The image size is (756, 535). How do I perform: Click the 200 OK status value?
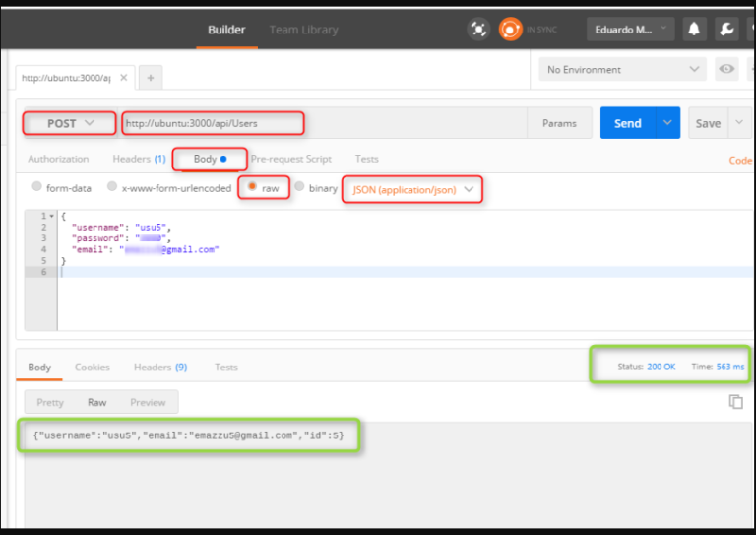(661, 367)
